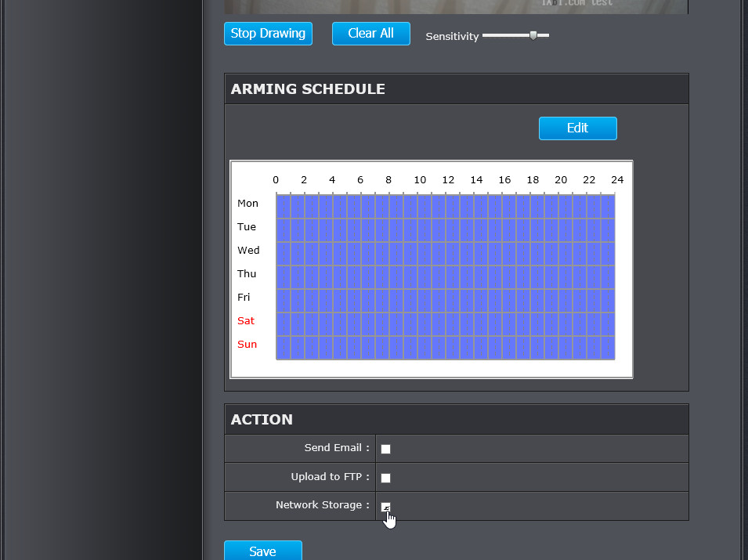The height and width of the screenshot is (560, 748).
Task: Click the Arming Schedule section header
Action: (457, 89)
